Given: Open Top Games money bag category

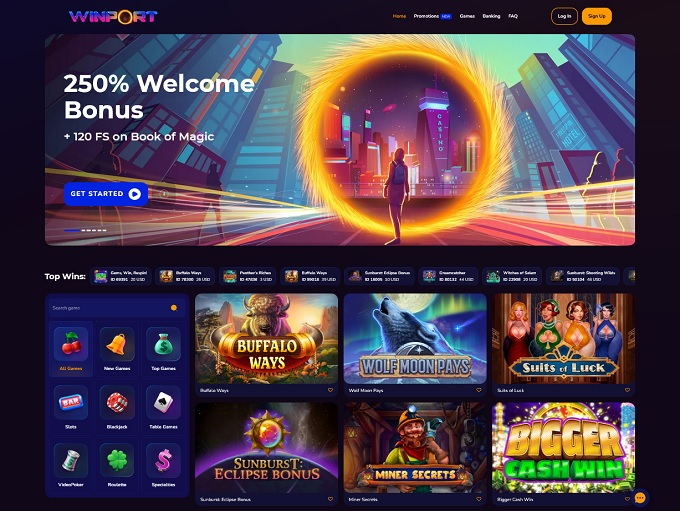Looking at the screenshot, I should [x=163, y=349].
